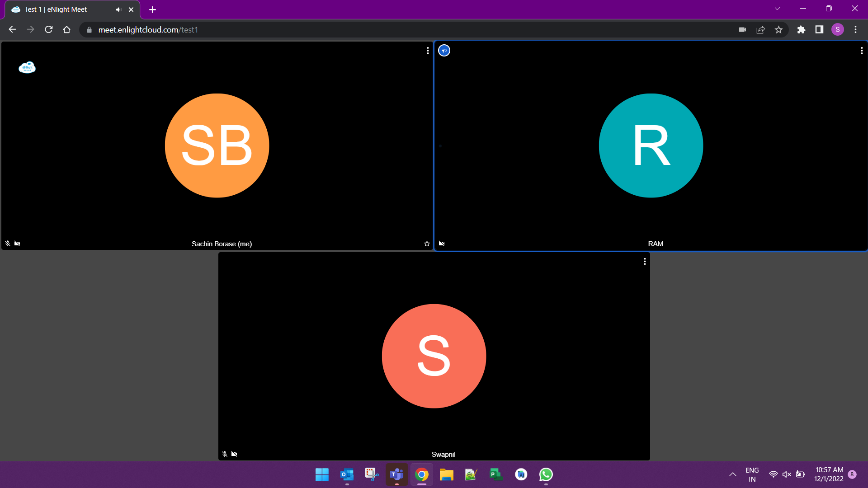Viewport: 868px width, 488px height.
Task: Click the eNlight Meet cloud logo
Action: pos(27,67)
